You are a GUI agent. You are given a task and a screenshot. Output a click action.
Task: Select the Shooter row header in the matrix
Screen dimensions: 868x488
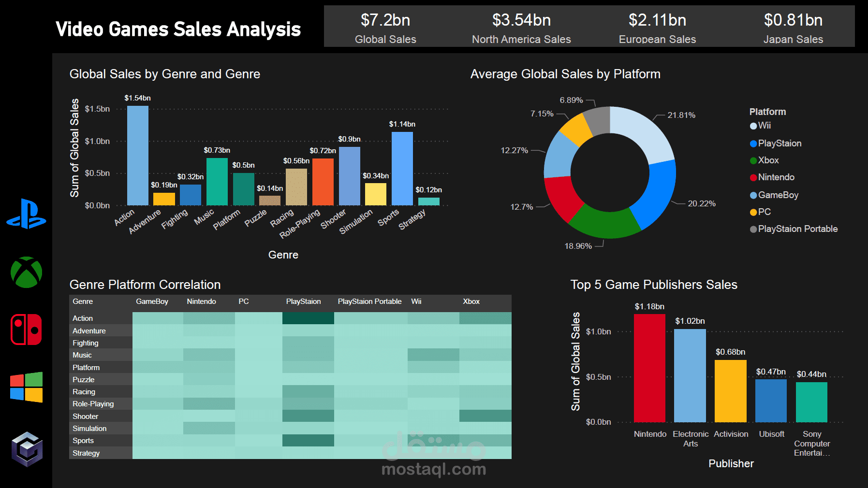point(101,416)
